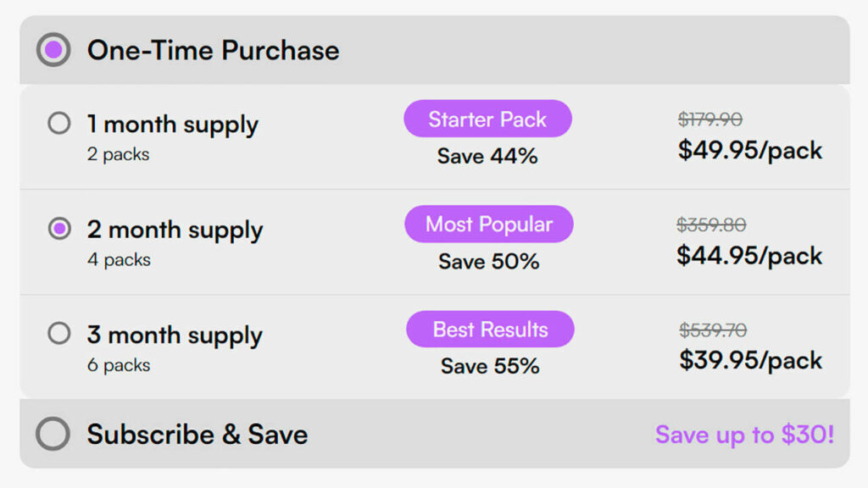Pick the 3 month supply radio option
The image size is (868, 488).
59,334
